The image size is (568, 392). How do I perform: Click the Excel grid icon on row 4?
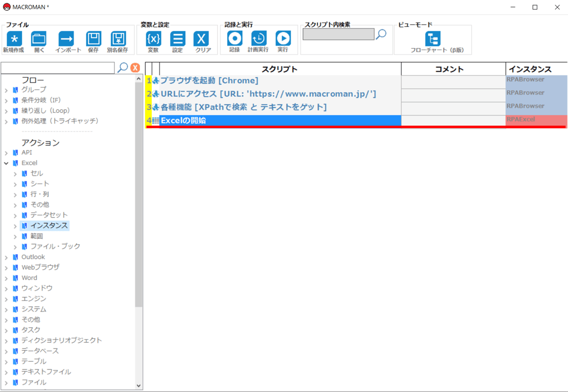tap(156, 121)
